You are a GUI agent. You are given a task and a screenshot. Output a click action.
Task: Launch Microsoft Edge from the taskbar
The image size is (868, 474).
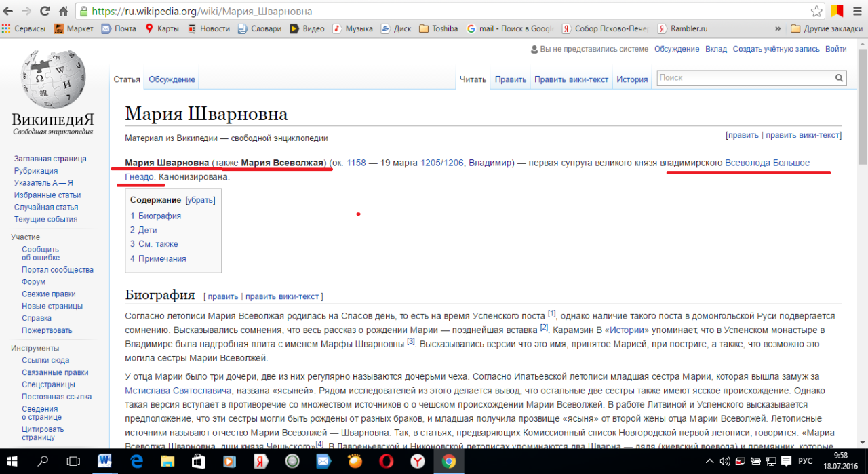tap(136, 461)
